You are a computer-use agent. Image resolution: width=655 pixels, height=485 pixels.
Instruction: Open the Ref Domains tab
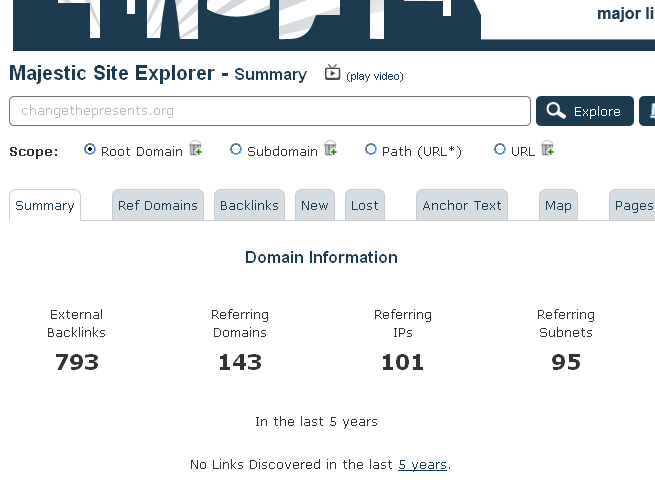tap(158, 205)
